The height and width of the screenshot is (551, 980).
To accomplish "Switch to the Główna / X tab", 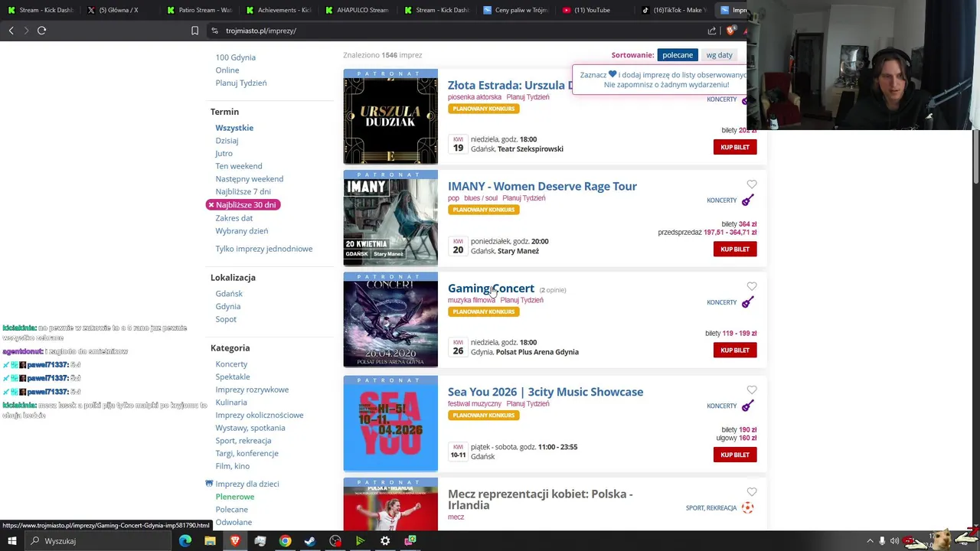I will coord(119,10).
